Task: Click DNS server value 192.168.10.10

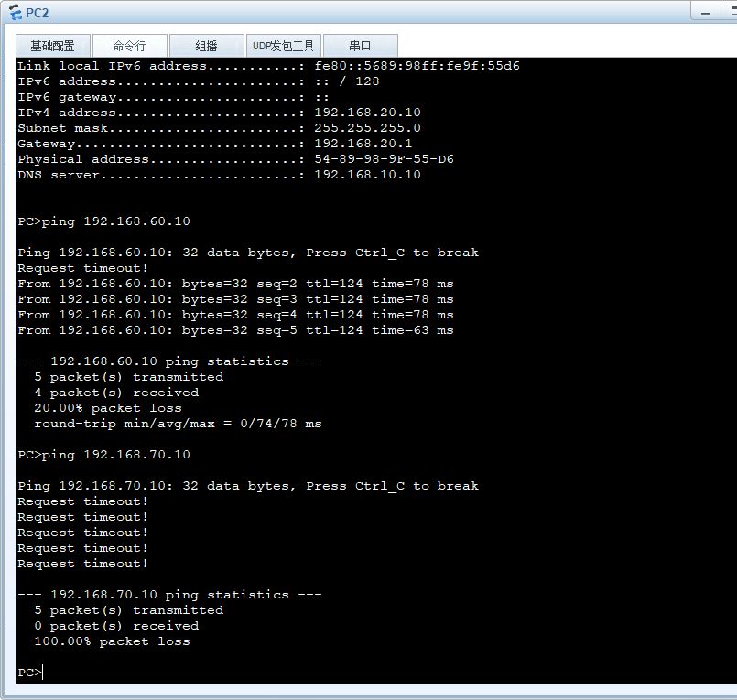Action: coord(367,174)
